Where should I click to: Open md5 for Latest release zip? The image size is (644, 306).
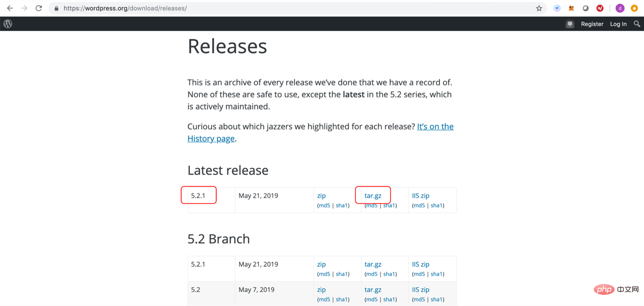point(324,206)
